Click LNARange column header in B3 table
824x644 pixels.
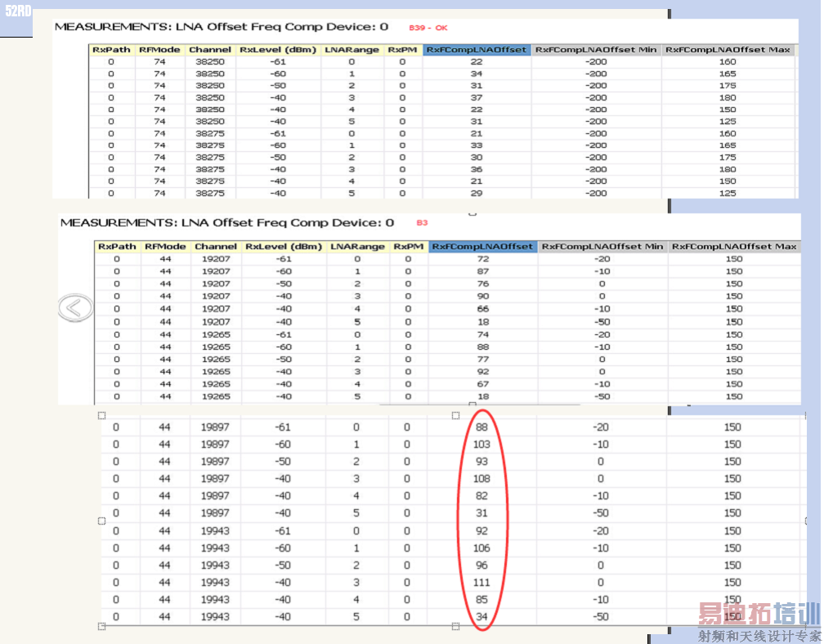[x=356, y=246]
